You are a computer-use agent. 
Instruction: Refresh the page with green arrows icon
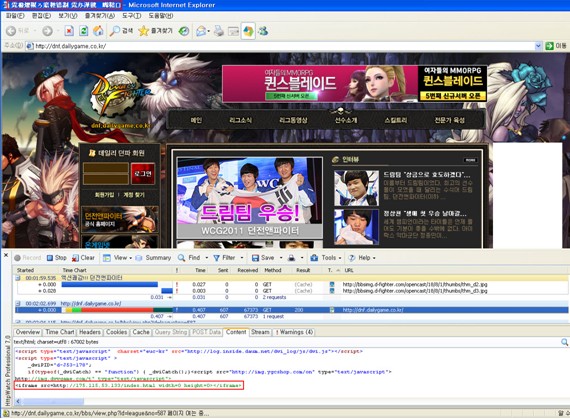(x=84, y=31)
